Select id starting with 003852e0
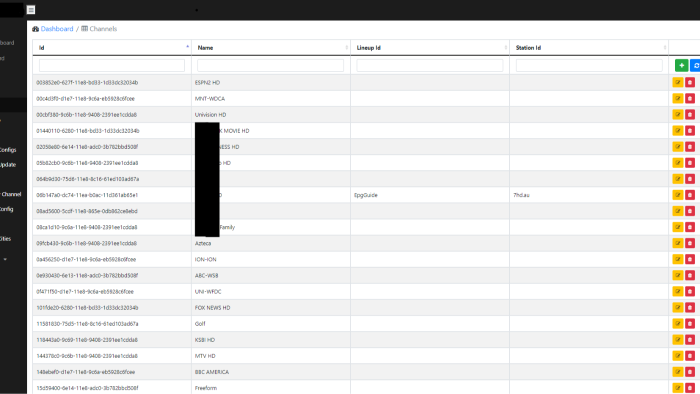This screenshot has height=394, width=700. tap(87, 83)
